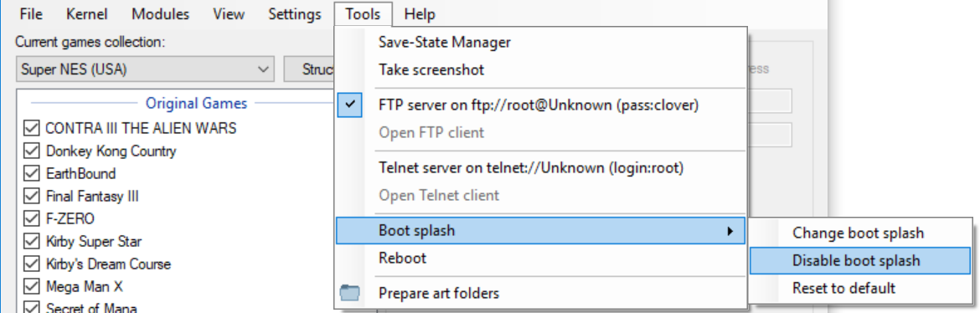Toggle the Final Fantasy III checkbox
The image size is (980, 313).
click(31, 196)
